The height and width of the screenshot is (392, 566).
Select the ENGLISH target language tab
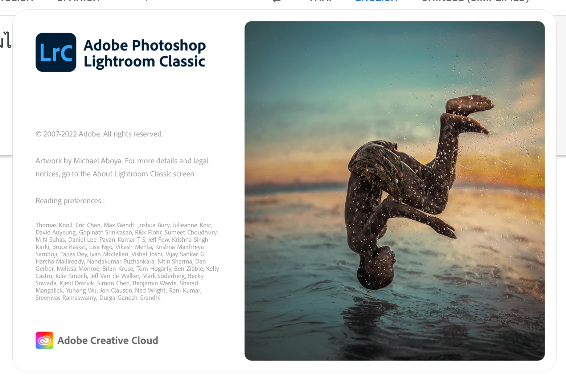point(376,1)
